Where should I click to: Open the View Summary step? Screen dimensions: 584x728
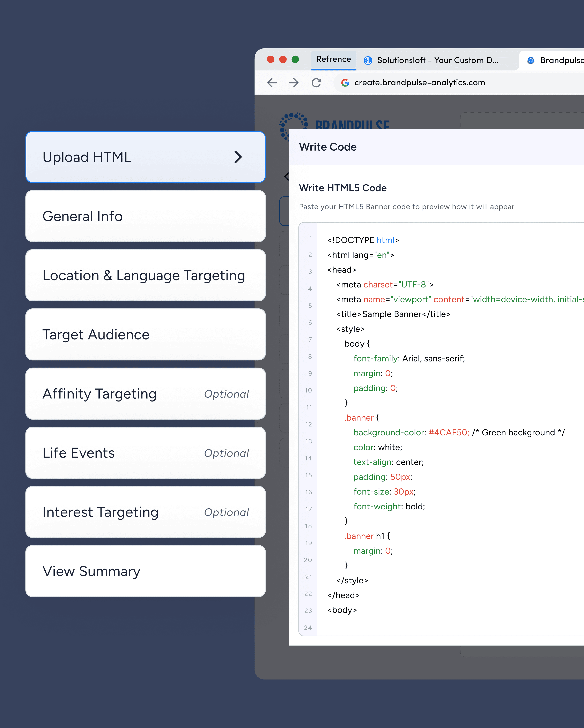tap(146, 571)
